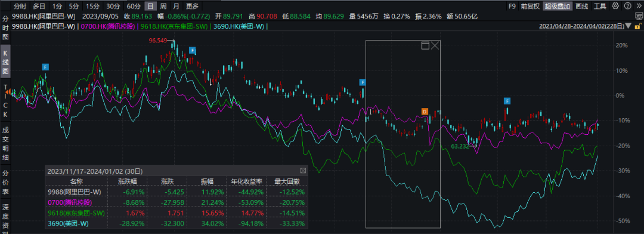This screenshot has width=644, height=234.
Task: Select the 5分 period
Action: [x=74, y=6]
